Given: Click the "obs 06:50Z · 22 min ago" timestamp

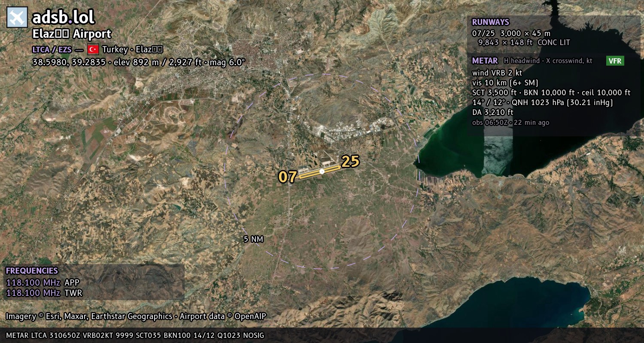Looking at the screenshot, I should (x=510, y=123).
